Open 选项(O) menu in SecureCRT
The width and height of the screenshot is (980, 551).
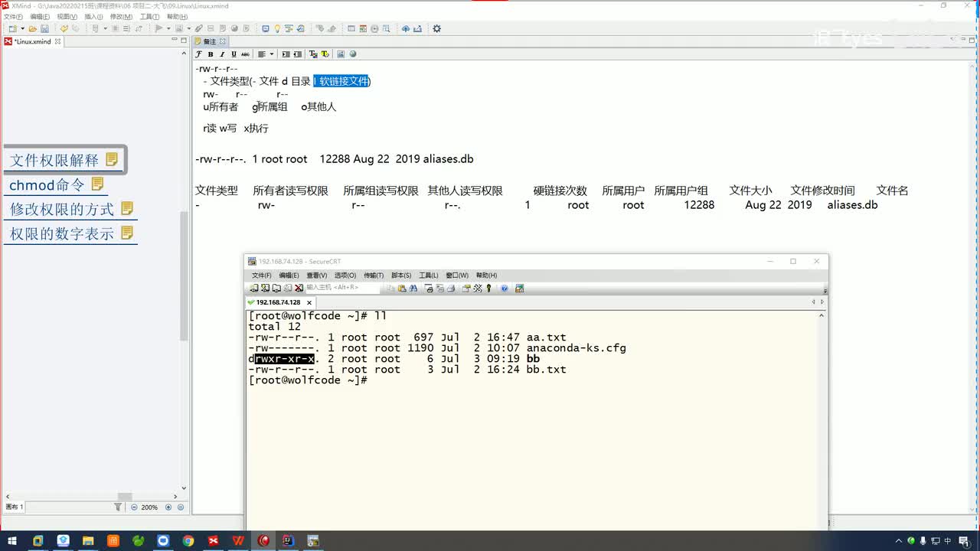coord(345,275)
